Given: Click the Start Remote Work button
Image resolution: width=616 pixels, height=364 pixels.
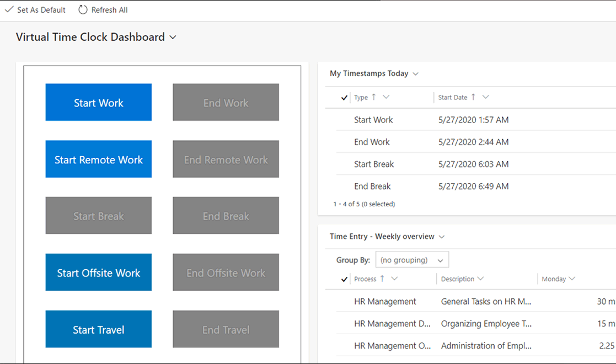Looking at the screenshot, I should coord(98,159).
